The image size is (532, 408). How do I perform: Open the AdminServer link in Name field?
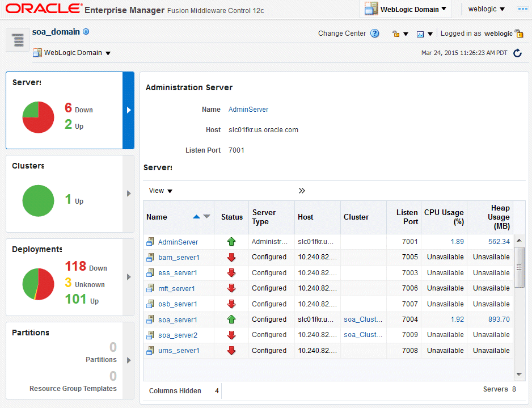248,110
